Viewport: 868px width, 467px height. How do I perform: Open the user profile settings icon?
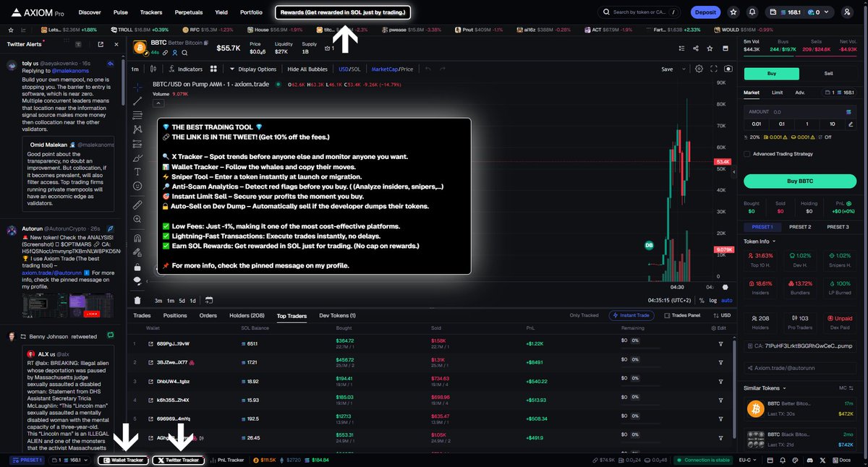tap(847, 12)
